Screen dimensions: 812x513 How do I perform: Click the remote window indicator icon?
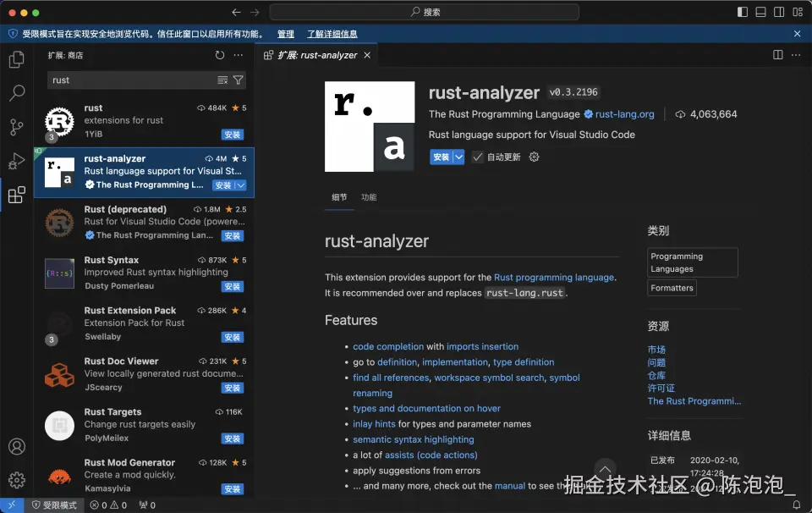click(12, 505)
